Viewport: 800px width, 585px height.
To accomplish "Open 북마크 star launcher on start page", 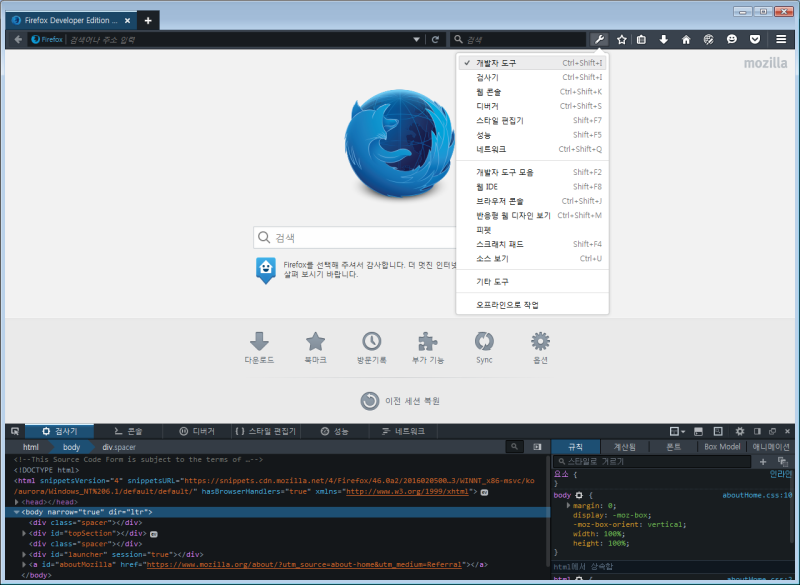I will point(315,348).
